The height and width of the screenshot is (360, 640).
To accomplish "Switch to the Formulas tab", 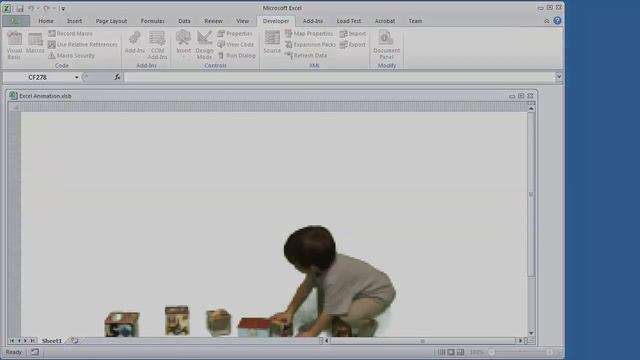I will 152,21.
